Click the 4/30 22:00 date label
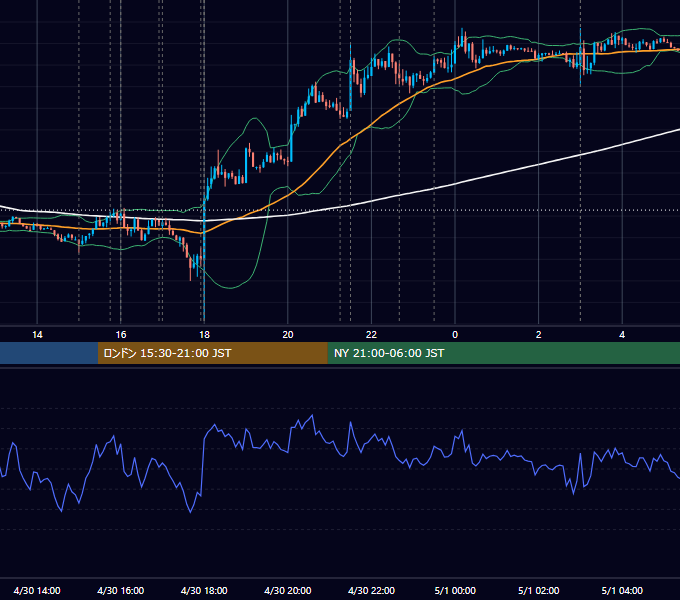 (371, 590)
